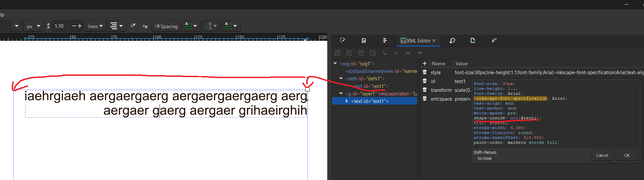Viewport: 644px width, 180px height.
Task: Click the indent node icon
Action: point(396,53)
